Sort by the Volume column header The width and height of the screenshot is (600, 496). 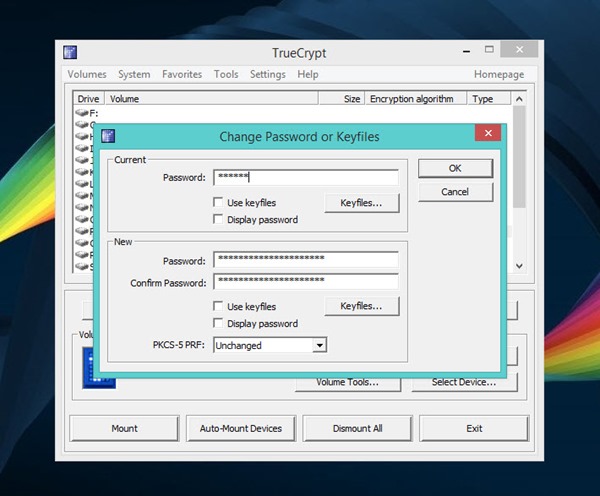click(211, 99)
